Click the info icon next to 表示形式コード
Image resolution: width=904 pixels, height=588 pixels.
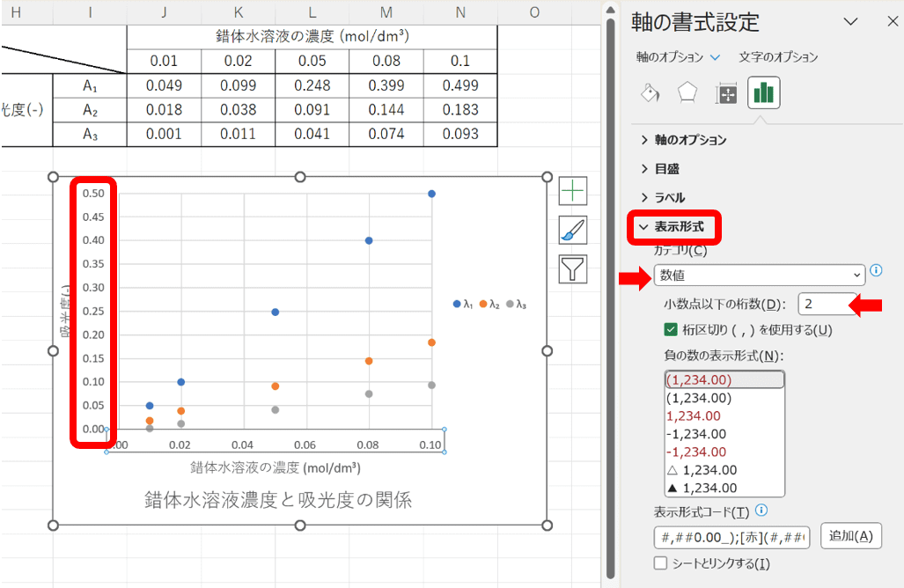(761, 511)
